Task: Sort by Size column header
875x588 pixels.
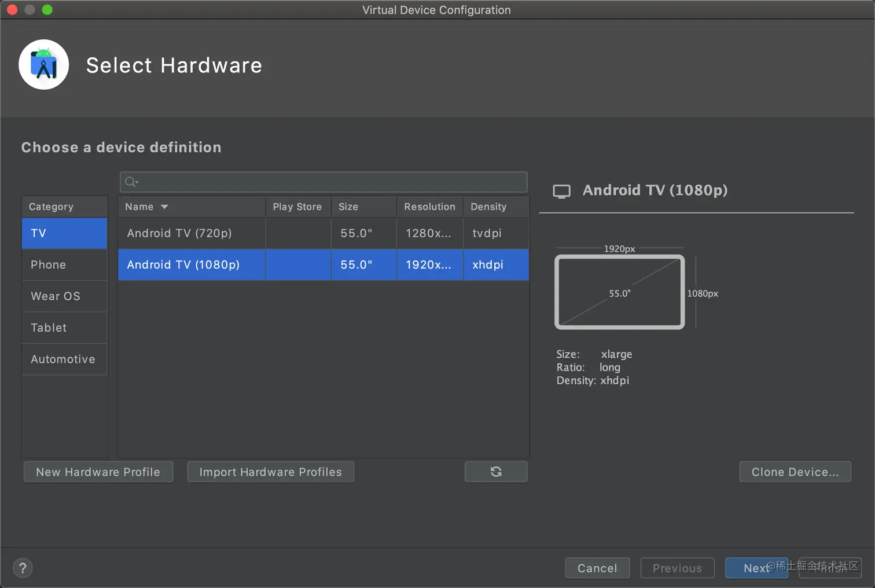Action: coord(364,207)
